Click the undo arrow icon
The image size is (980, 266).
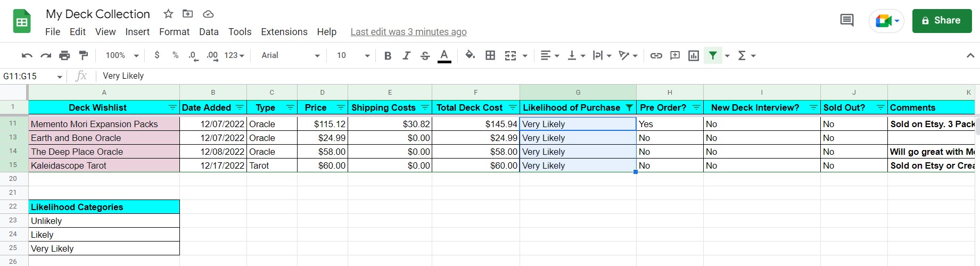[x=27, y=55]
